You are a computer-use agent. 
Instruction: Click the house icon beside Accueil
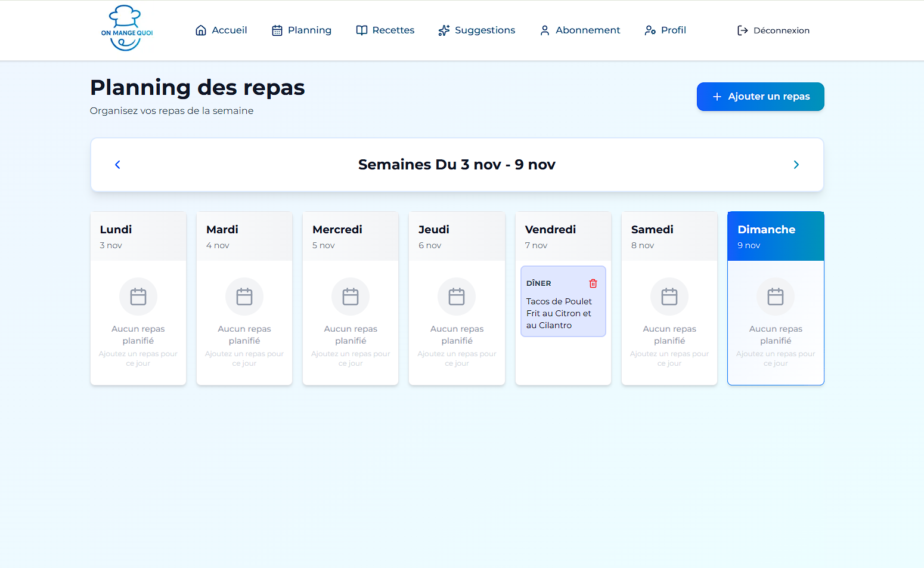point(201,30)
